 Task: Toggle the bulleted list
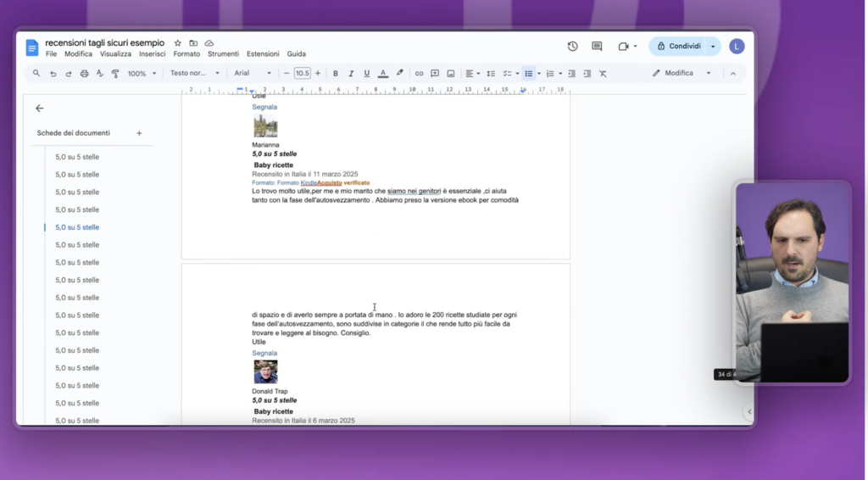click(528, 74)
